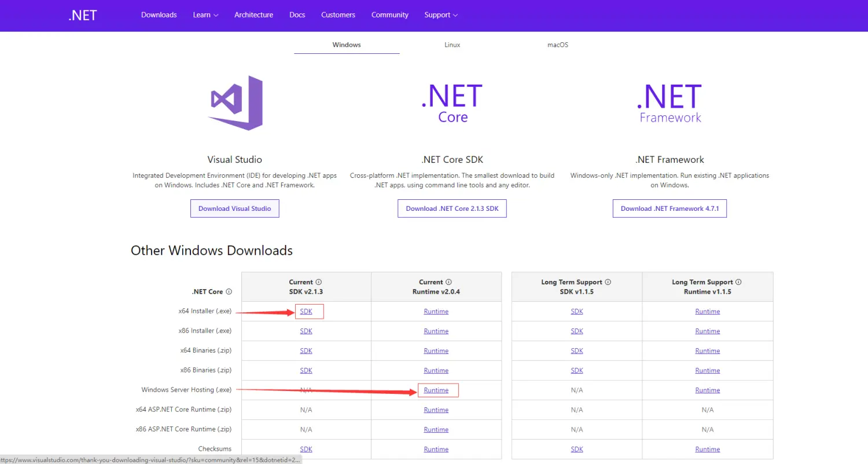This screenshot has height=464, width=868.
Task: Download Current SDK x64 Installer
Action: (x=306, y=312)
